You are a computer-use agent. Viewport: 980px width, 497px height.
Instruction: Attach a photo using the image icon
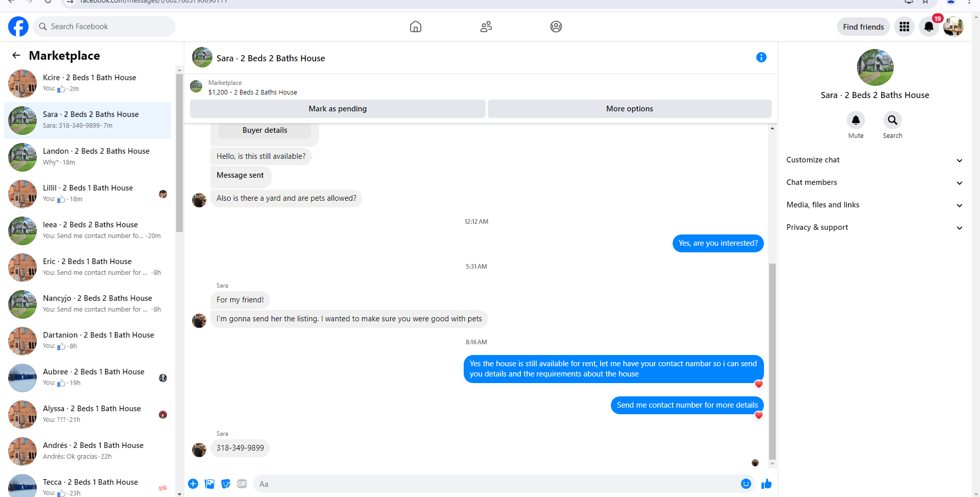pos(209,484)
